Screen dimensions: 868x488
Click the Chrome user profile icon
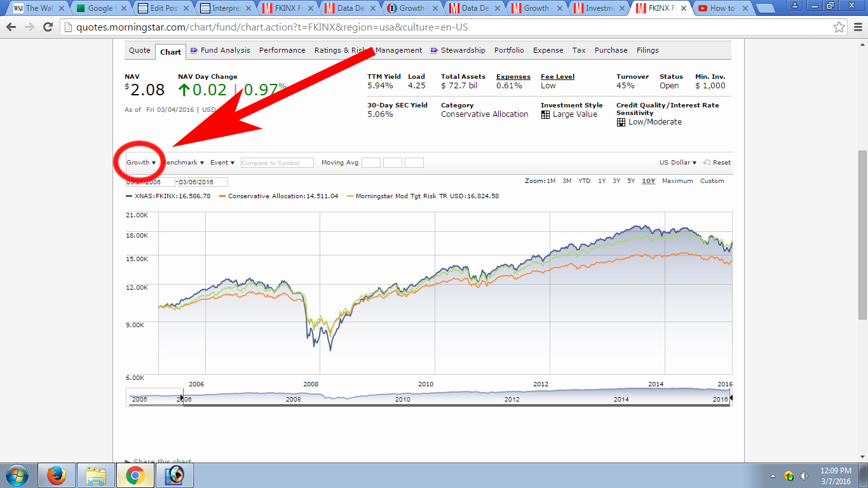pos(796,5)
